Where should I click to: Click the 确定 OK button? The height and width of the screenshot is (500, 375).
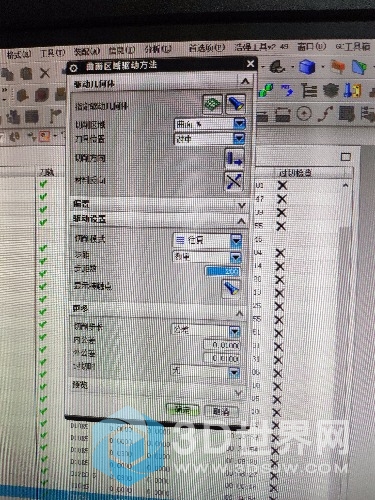[x=182, y=410]
